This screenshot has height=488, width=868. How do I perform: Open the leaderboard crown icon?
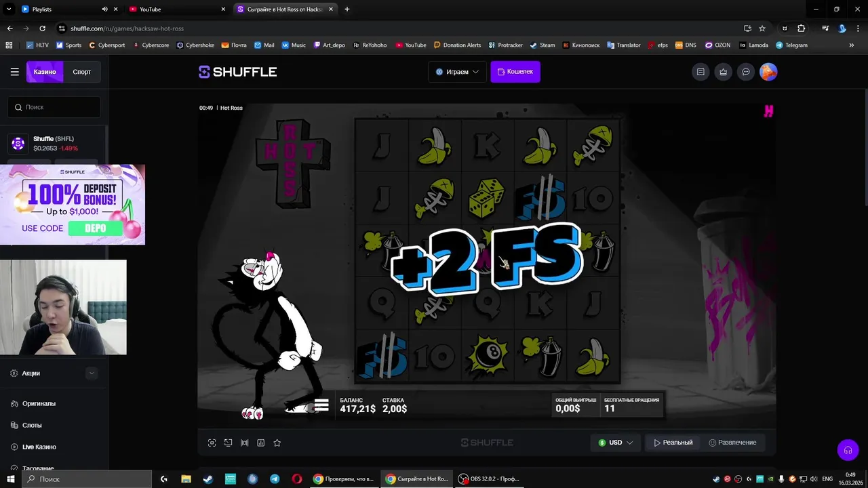click(x=724, y=72)
